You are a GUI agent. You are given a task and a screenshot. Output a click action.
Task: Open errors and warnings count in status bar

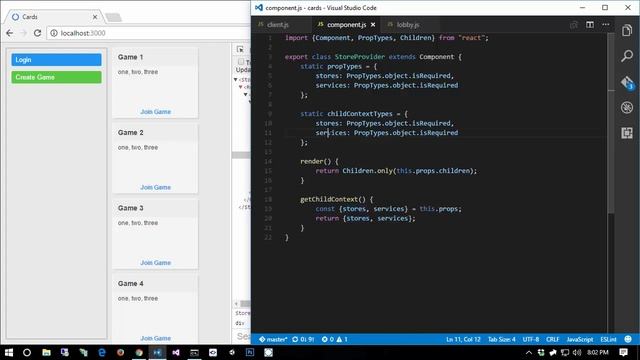click(334, 339)
